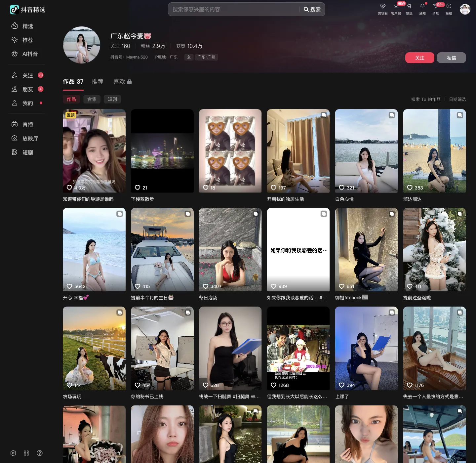Open 放映厅 in the left sidebar
Screen dimensions: 476x463
(26, 139)
